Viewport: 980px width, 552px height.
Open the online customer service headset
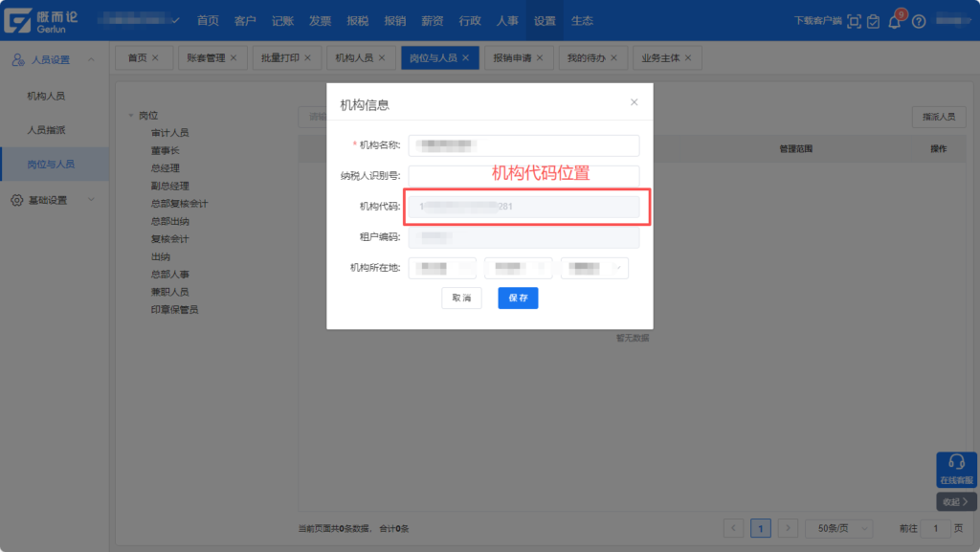click(x=956, y=468)
